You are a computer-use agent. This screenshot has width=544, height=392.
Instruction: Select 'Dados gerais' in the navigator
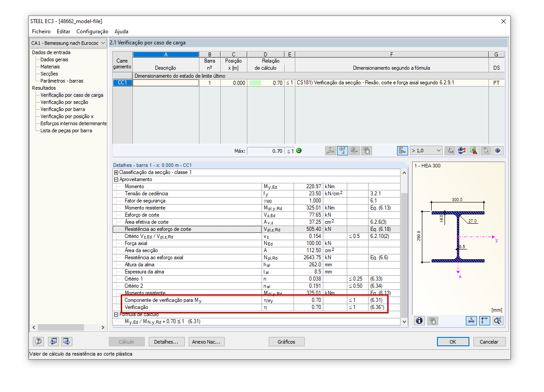54,59
